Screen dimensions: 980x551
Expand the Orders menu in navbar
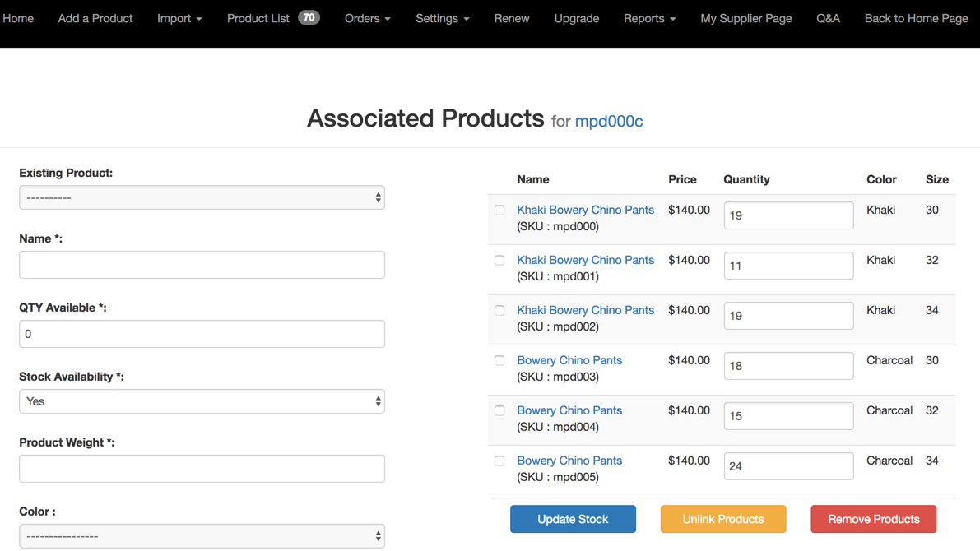[367, 18]
